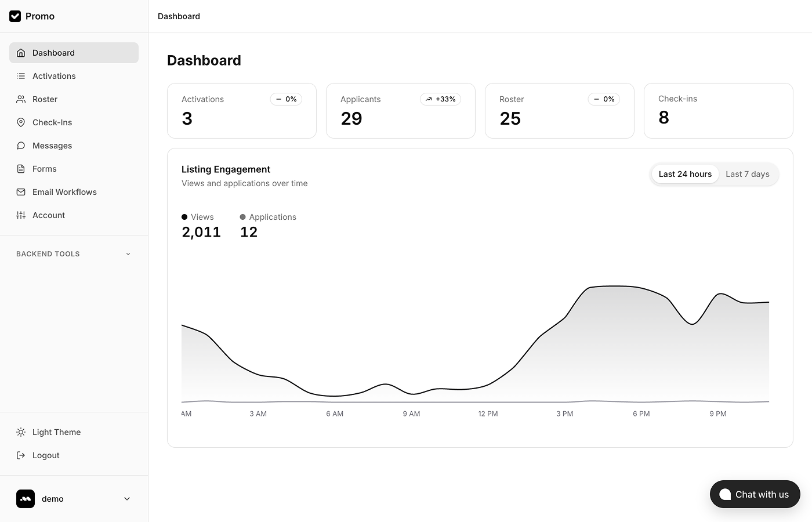Switch the engagement chart to Last 7 days
The width and height of the screenshot is (812, 522).
[x=747, y=174]
